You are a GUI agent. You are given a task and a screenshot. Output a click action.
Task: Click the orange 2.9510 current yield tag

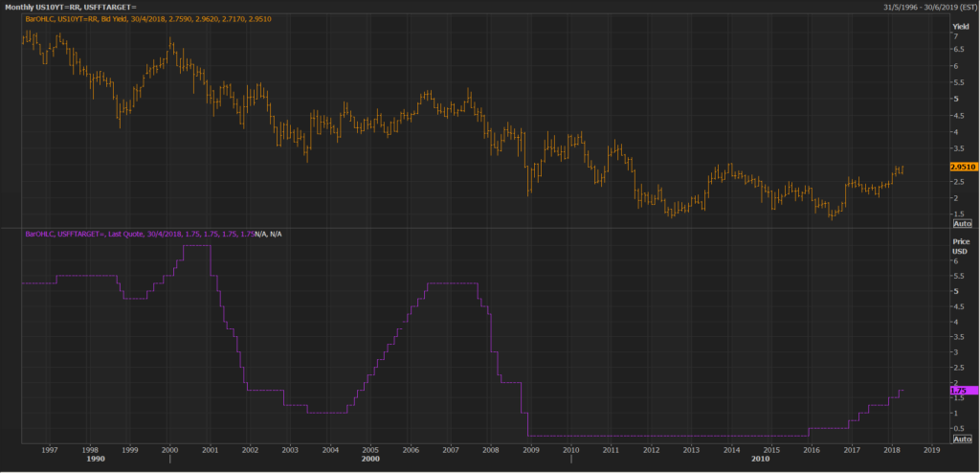[963, 167]
